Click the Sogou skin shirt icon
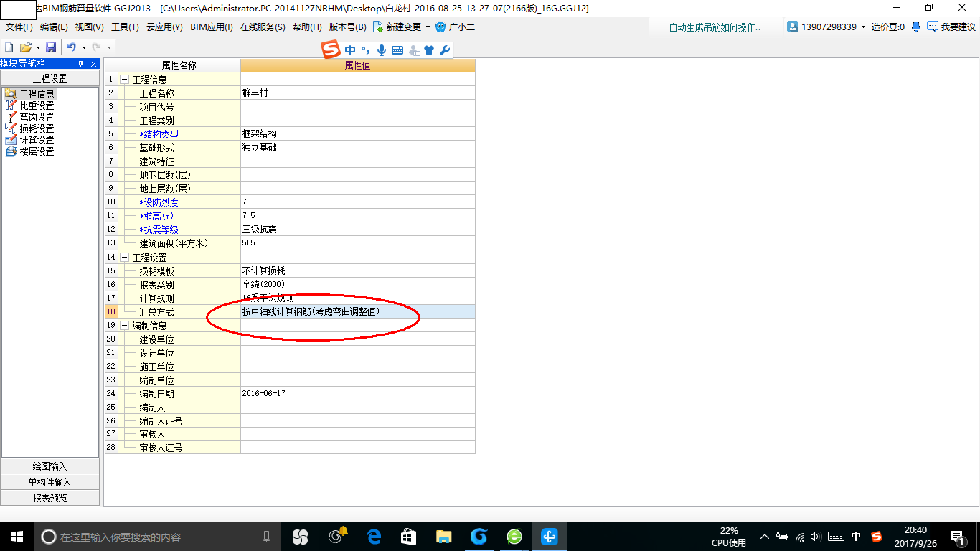 (429, 50)
